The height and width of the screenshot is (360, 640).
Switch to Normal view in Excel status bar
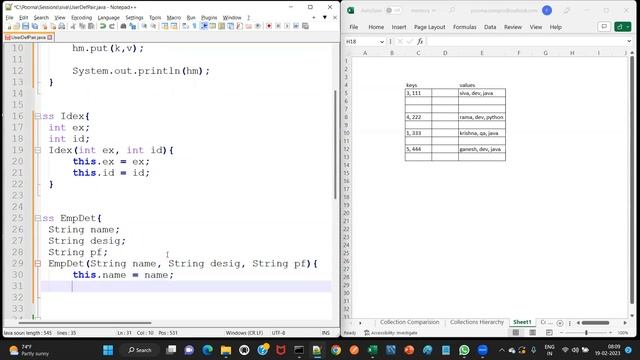[516, 333]
